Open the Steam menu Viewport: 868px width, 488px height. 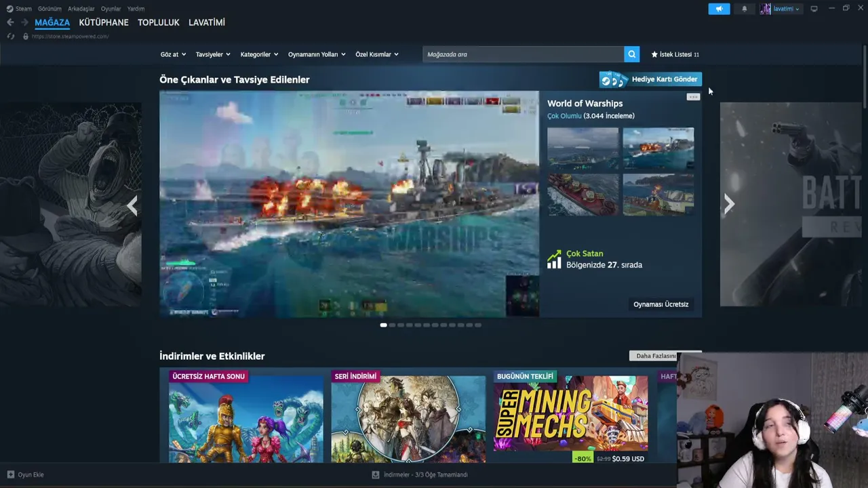[x=24, y=9]
